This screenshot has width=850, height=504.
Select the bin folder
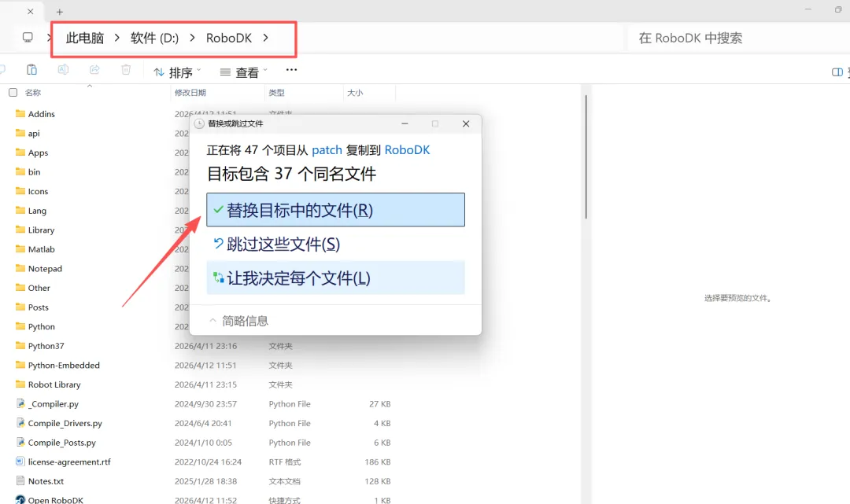click(34, 171)
